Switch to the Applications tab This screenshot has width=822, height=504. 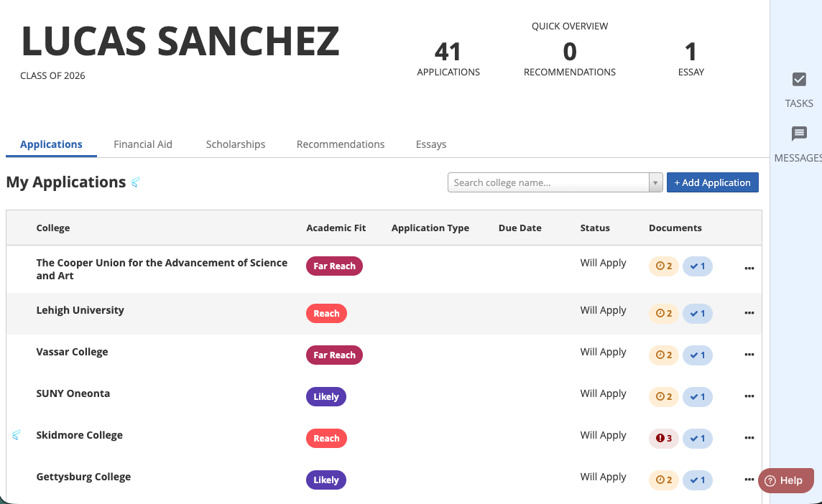tap(52, 144)
